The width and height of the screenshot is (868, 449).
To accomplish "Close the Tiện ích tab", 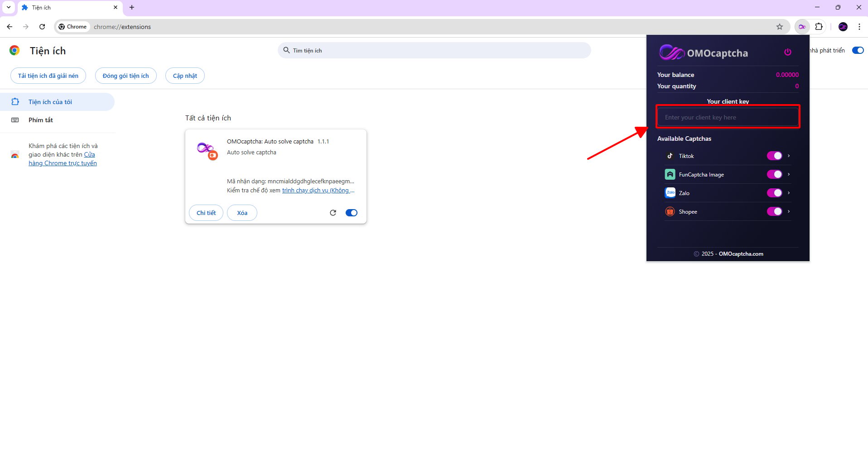I will [x=115, y=7].
